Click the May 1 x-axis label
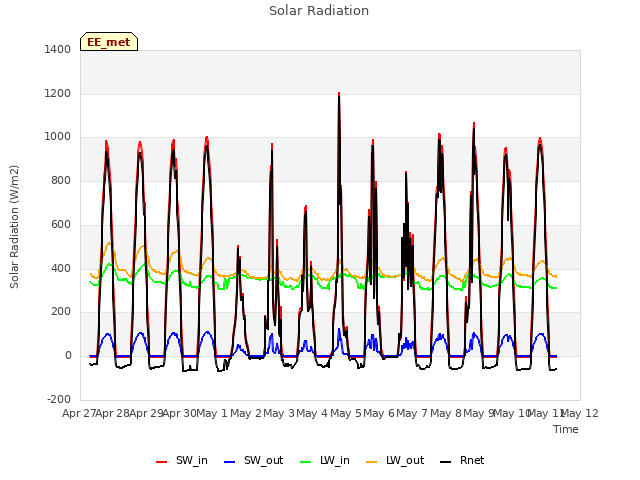The image size is (640, 480). pos(211,413)
